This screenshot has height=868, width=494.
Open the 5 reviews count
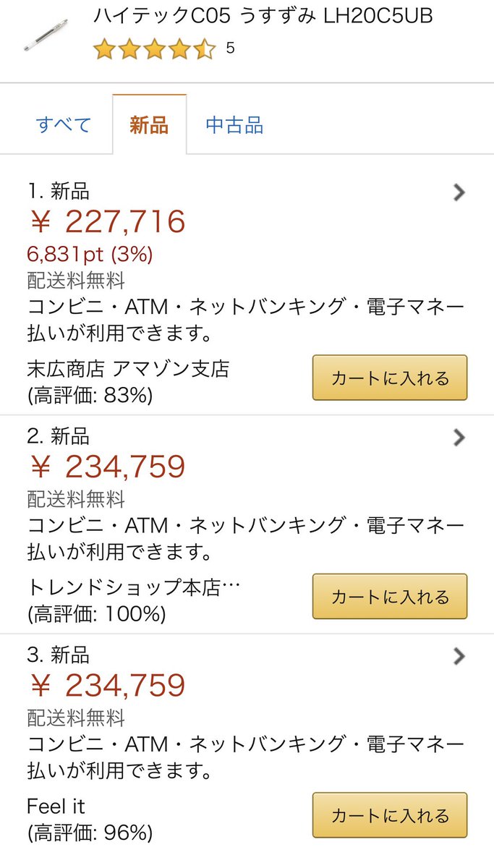coord(230,48)
